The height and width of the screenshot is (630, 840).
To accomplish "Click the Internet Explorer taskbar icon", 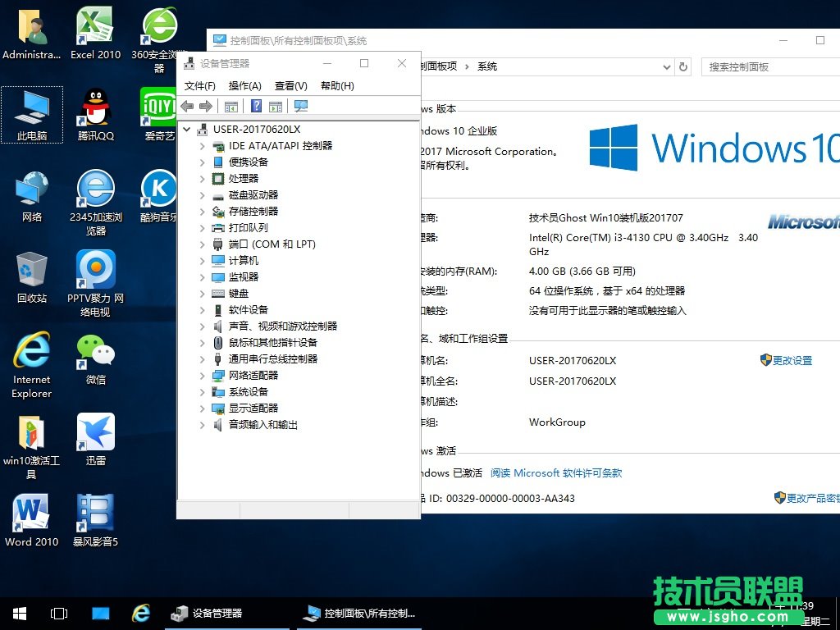I will [x=141, y=614].
